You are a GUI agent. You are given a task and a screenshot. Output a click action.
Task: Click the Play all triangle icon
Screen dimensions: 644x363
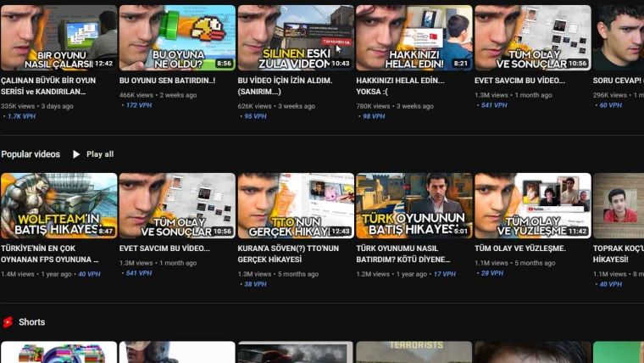point(76,154)
